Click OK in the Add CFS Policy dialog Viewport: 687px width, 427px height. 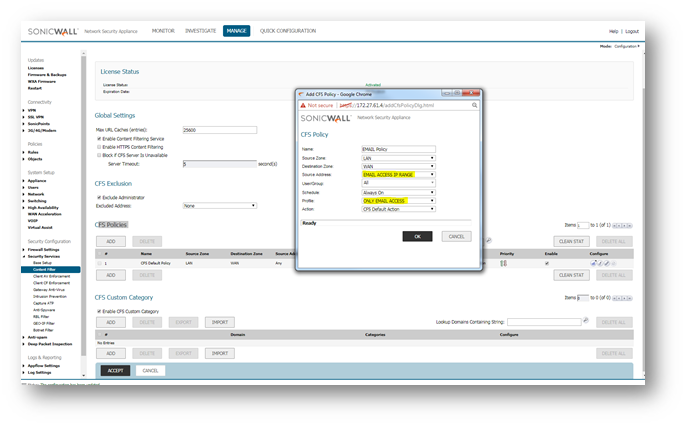tap(417, 236)
